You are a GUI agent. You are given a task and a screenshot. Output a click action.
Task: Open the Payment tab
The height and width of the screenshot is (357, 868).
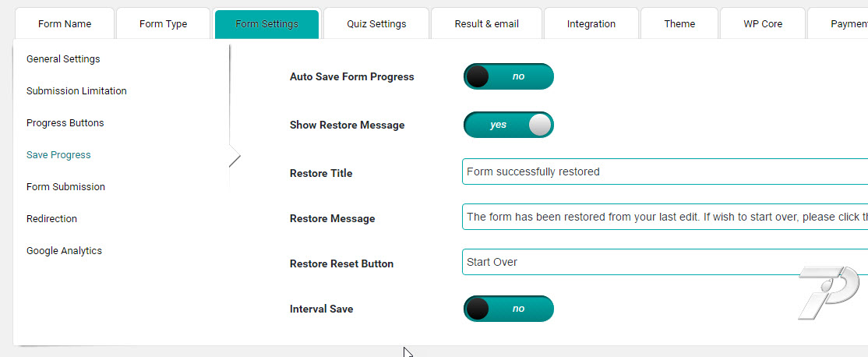click(x=845, y=23)
